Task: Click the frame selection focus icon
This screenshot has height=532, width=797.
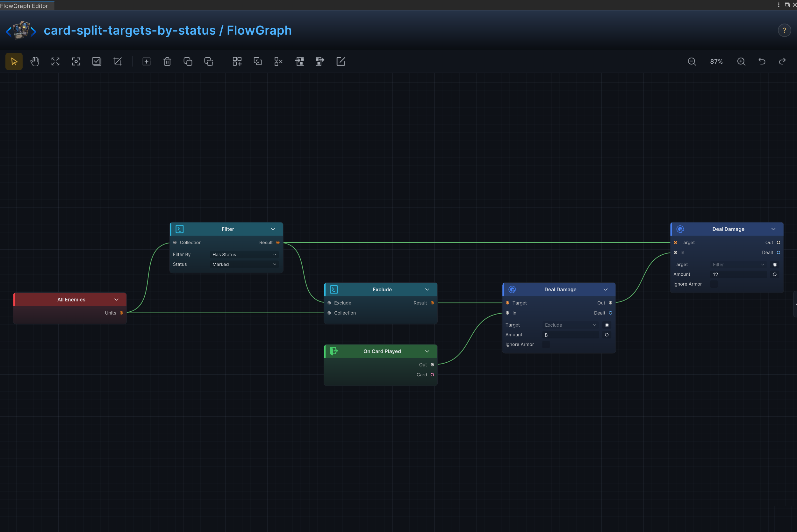Action: [x=76, y=61]
